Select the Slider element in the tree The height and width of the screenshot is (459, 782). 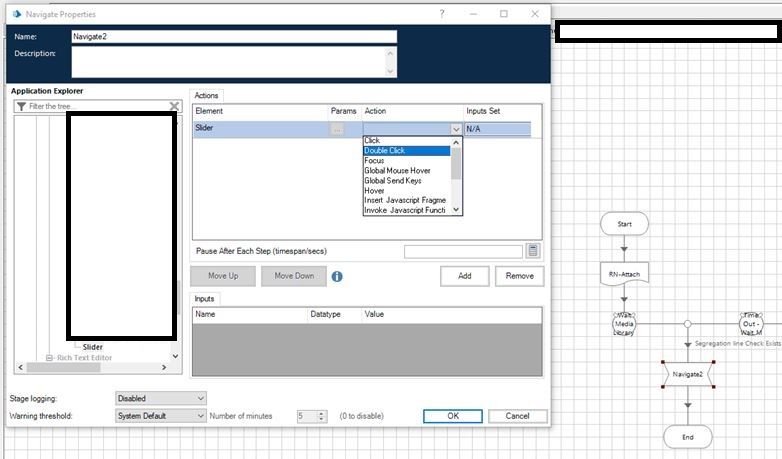pos(92,347)
